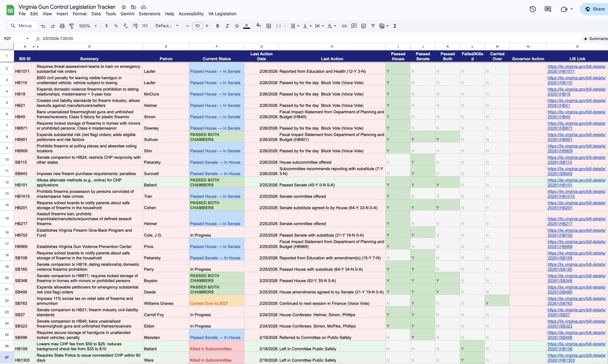
Task: Open the Insert menu
Action: [x=62, y=14]
